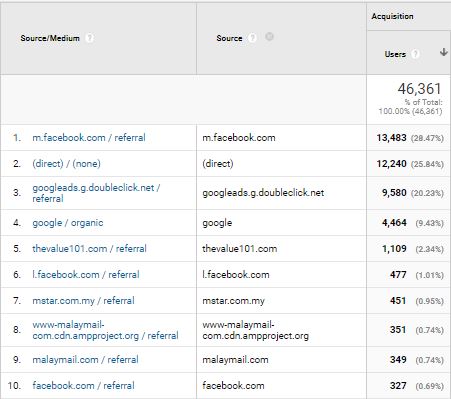Open malaymail.com / referral link
Image resolution: width=451 pixels, height=399 pixels.
85,360
